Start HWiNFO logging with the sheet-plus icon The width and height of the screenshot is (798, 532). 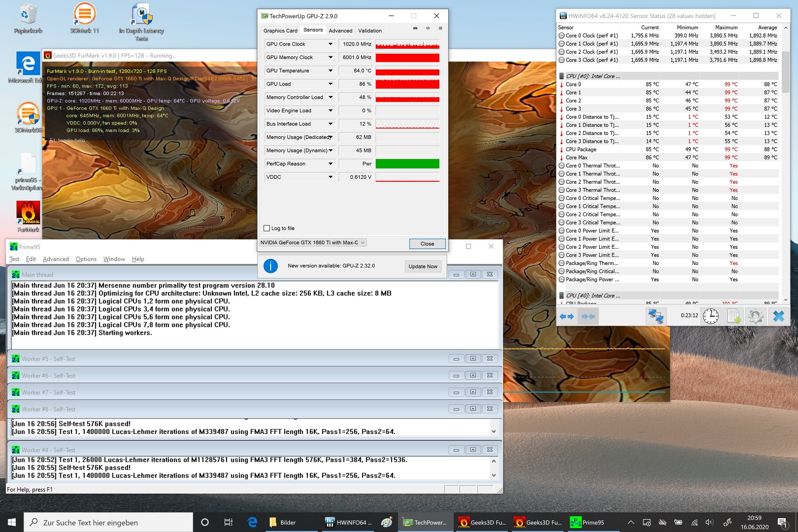[x=733, y=316]
